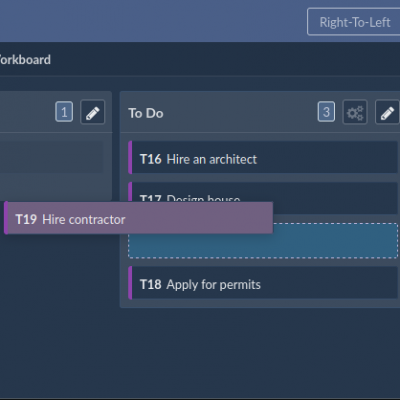
Task: Open the Hire an architect task card
Action: (x=263, y=158)
